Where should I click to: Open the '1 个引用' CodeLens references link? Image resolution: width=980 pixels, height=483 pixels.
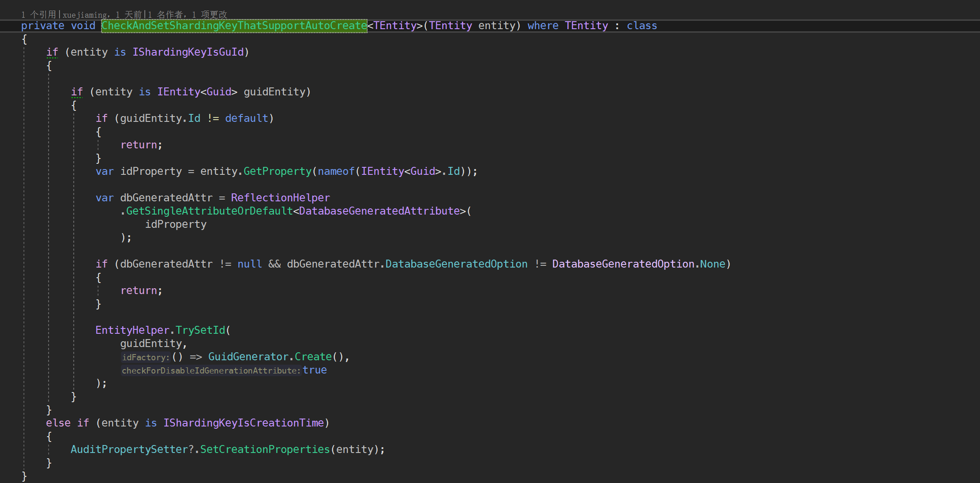coord(38,15)
